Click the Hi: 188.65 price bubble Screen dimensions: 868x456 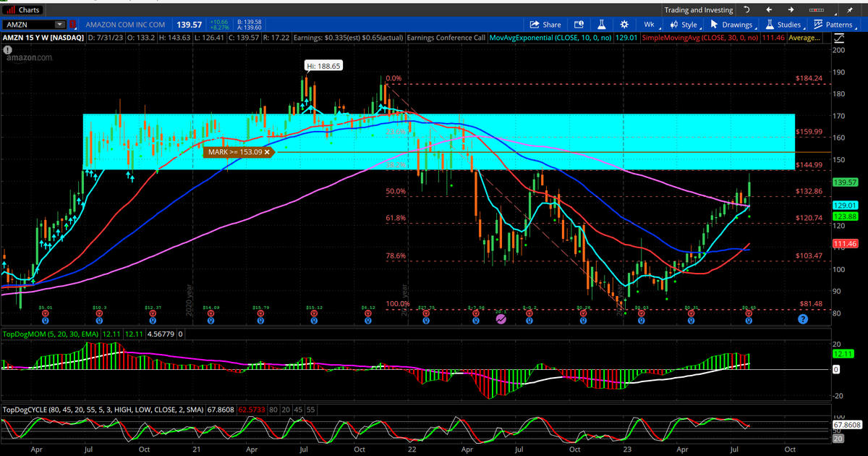[323, 65]
